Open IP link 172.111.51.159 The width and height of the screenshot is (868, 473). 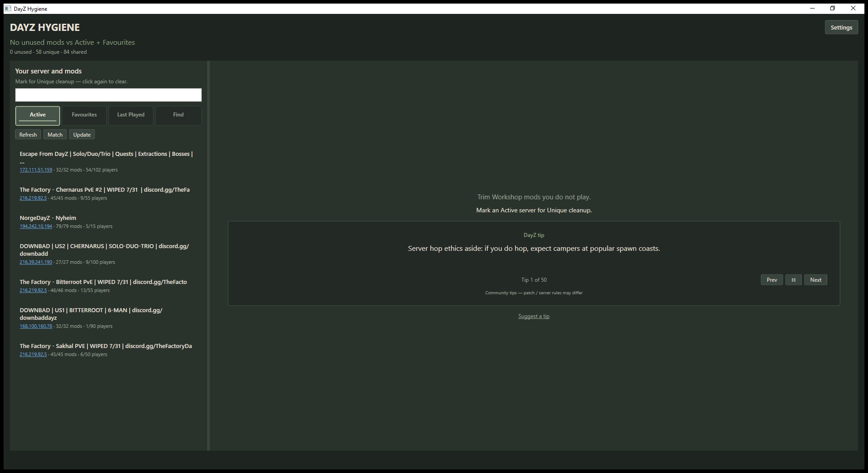36,170
